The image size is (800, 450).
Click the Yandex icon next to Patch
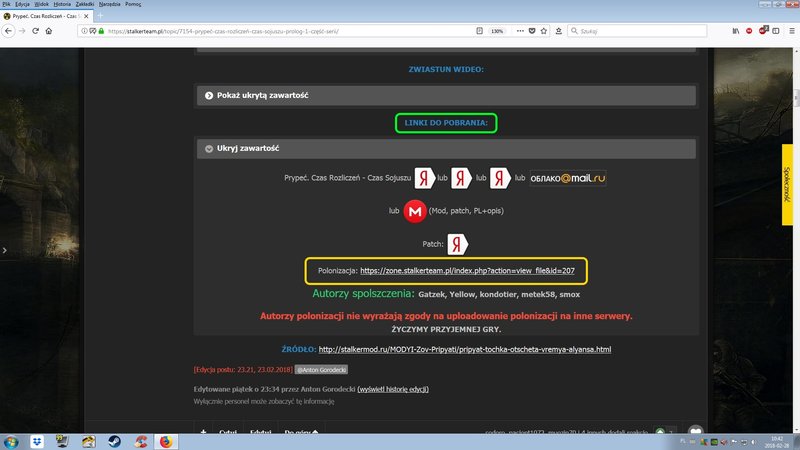[x=457, y=243]
